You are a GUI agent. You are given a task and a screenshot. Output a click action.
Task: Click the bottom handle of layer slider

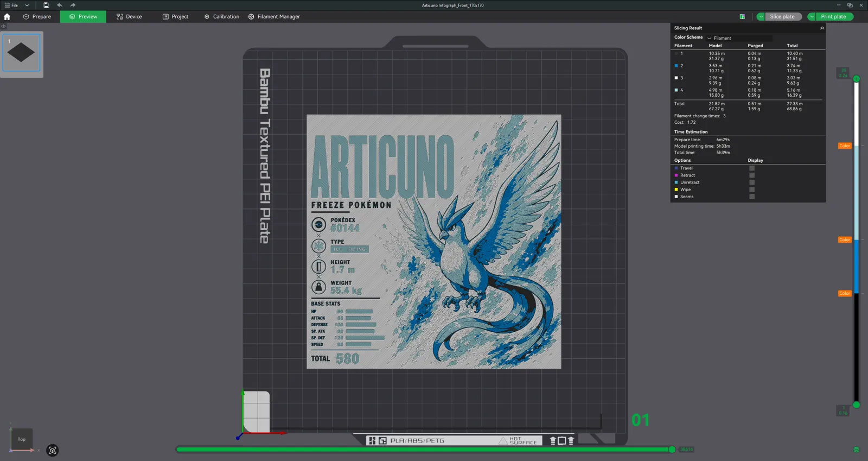(x=857, y=405)
